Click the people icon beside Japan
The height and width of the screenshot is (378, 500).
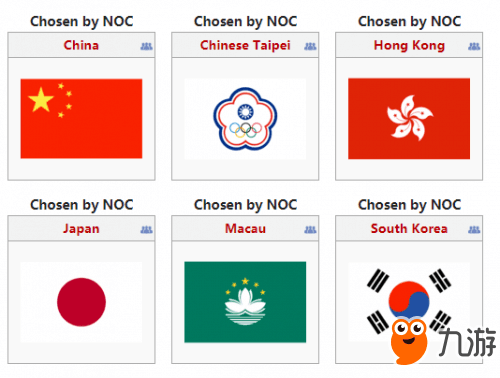[146, 230]
